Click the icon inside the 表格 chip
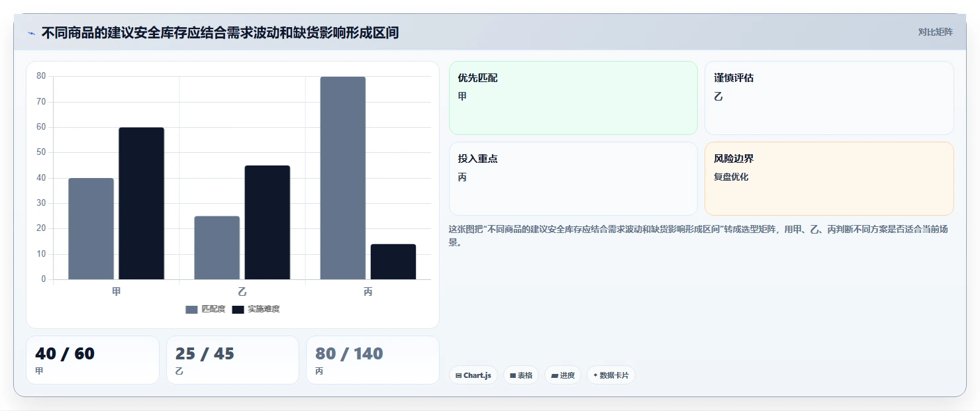 tap(513, 375)
